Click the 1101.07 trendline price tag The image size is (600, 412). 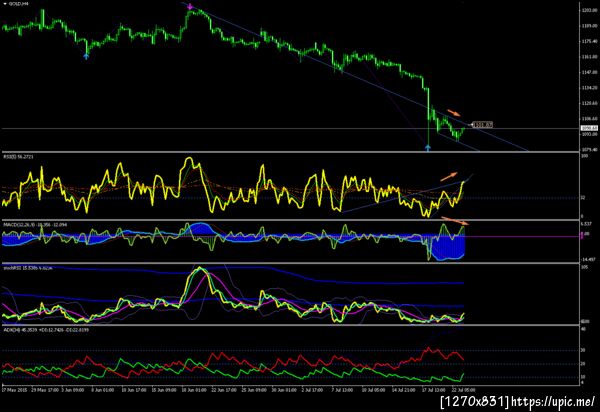tap(483, 125)
